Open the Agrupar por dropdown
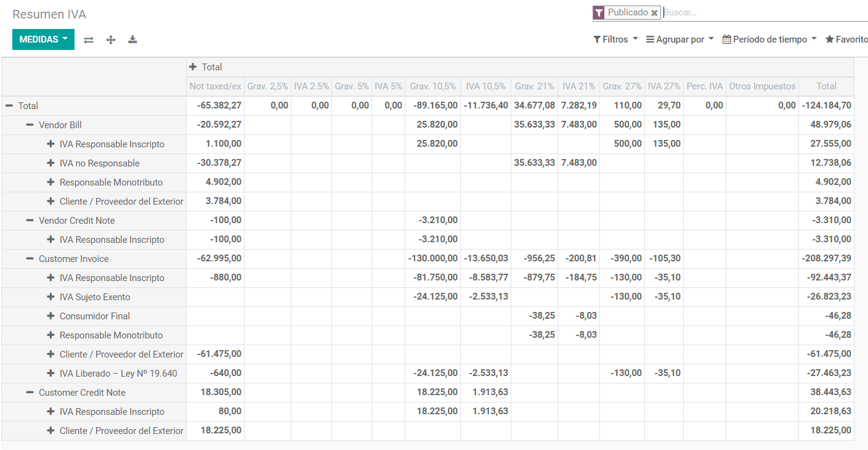 tap(679, 39)
